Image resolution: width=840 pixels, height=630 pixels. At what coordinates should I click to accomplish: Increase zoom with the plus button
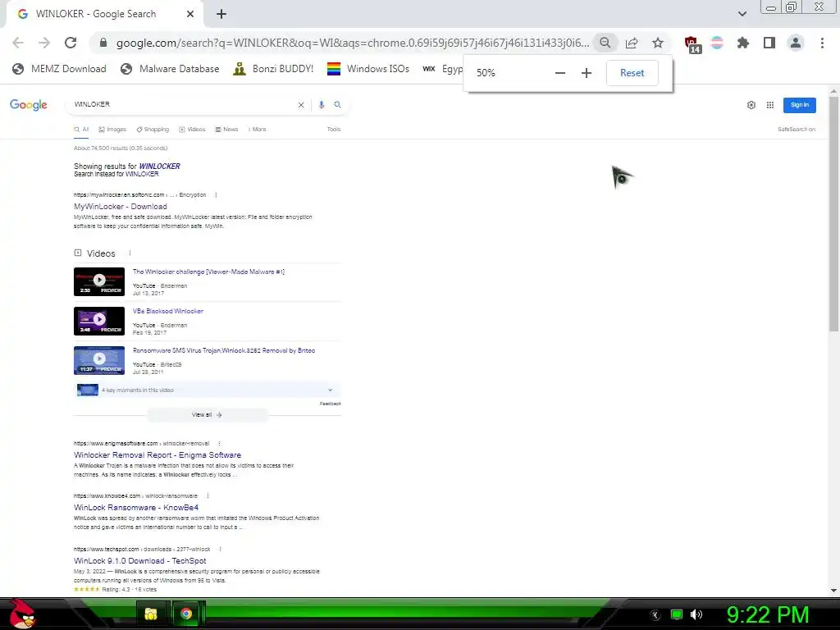point(586,73)
